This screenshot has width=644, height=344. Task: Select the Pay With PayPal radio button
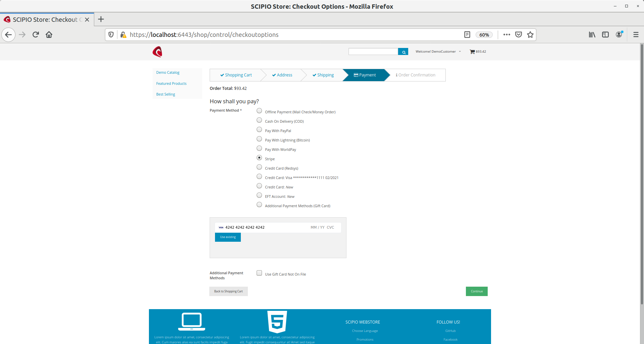click(259, 130)
